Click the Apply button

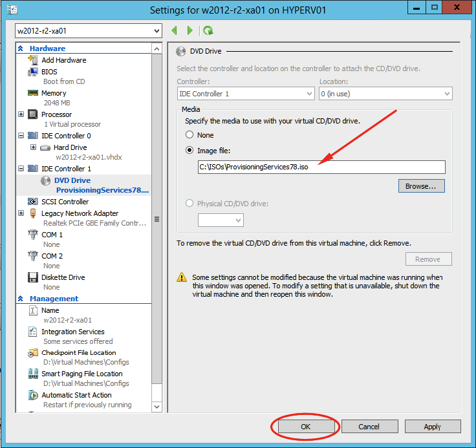pyautogui.click(x=433, y=427)
